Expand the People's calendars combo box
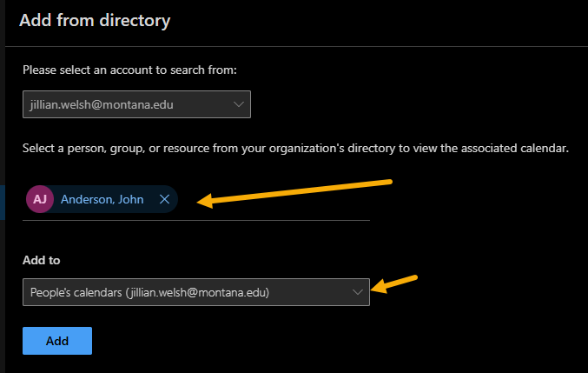The height and width of the screenshot is (373, 588). pos(195,292)
